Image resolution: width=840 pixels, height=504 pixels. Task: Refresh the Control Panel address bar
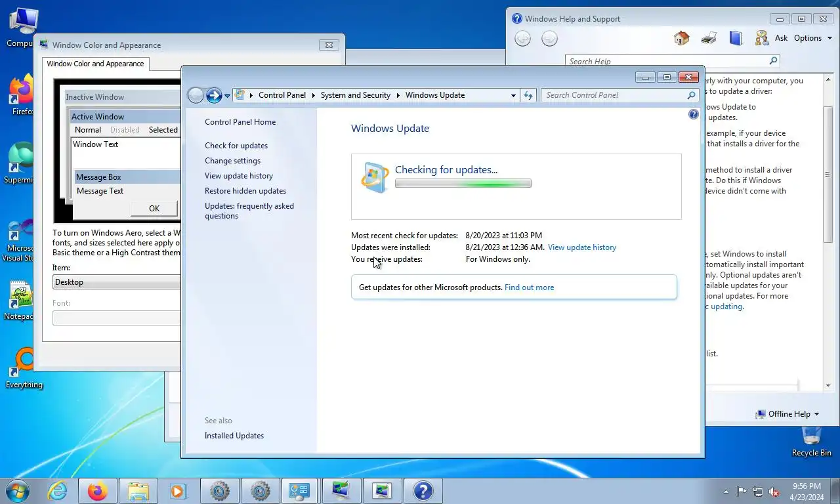pyautogui.click(x=528, y=95)
